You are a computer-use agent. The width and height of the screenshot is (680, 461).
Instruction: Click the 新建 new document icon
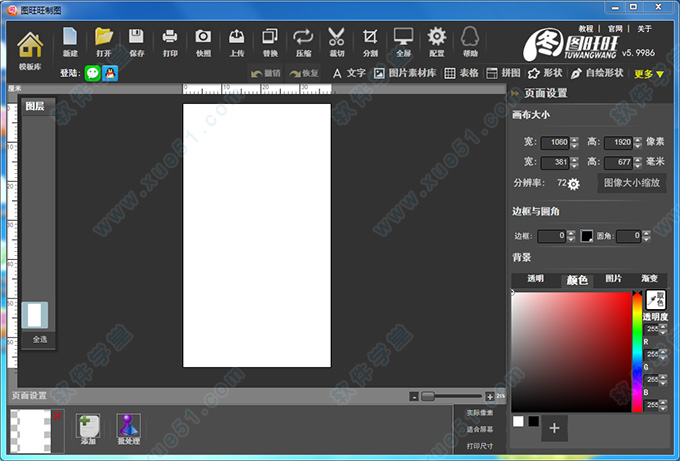[x=70, y=41]
